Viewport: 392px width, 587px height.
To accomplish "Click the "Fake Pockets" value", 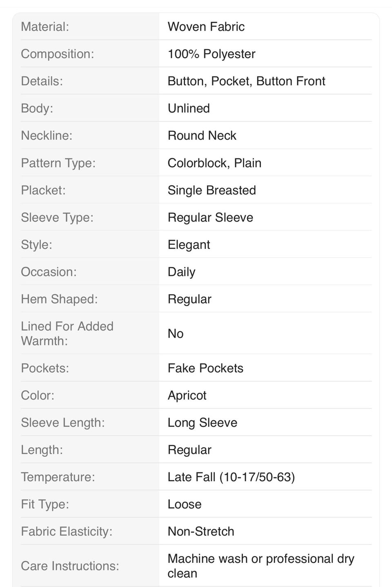I will (205, 368).
